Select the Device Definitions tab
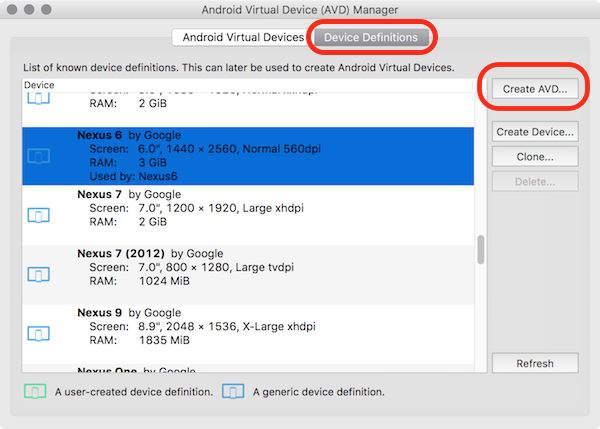This screenshot has width=600, height=429. pyautogui.click(x=371, y=38)
